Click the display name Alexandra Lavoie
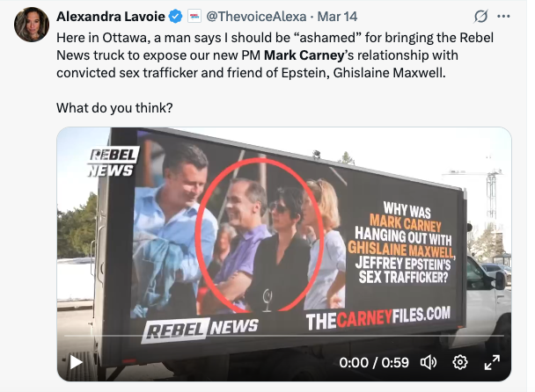Viewport: 535px width, 392px height. click(111, 17)
